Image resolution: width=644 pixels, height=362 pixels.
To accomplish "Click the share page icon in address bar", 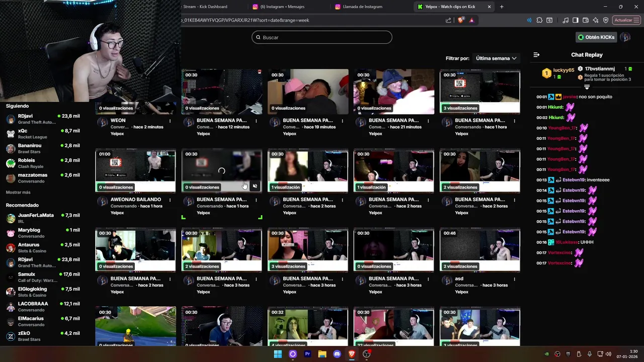I will tap(448, 20).
